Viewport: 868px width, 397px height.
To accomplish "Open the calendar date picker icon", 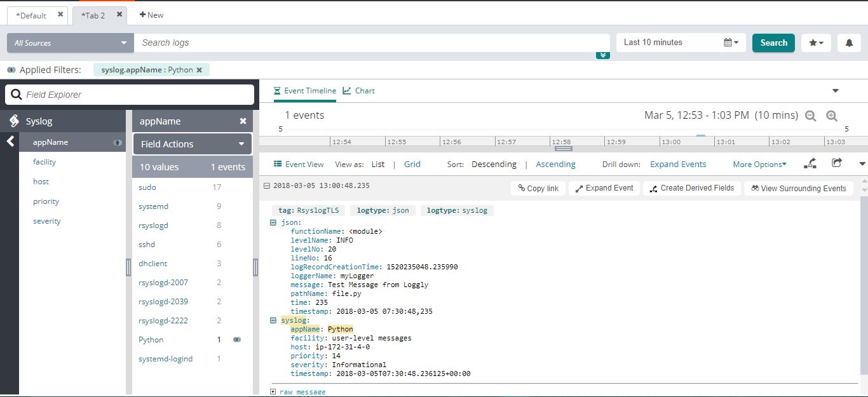I will pyautogui.click(x=731, y=43).
